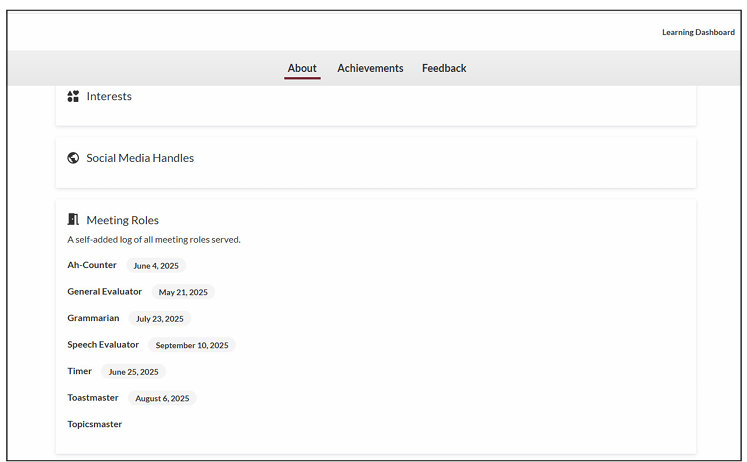Click the Social Media Handles globe icon
The image size is (747, 462).
click(x=73, y=158)
